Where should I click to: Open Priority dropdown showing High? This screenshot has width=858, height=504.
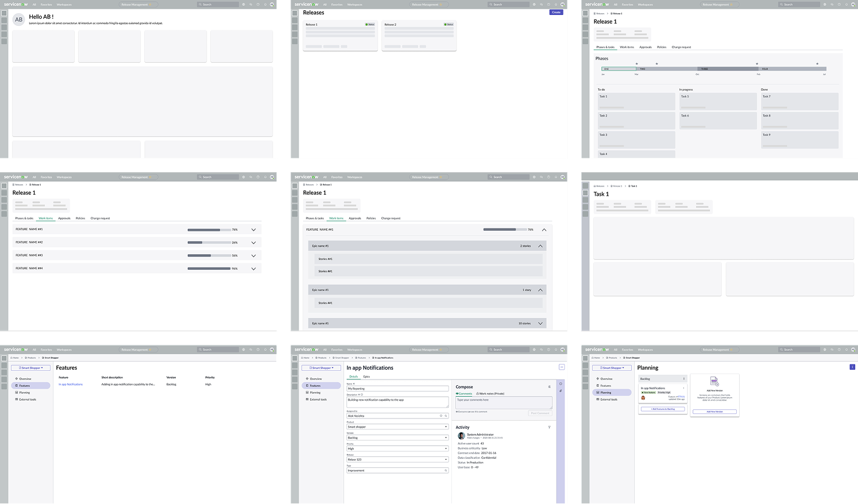point(397,449)
